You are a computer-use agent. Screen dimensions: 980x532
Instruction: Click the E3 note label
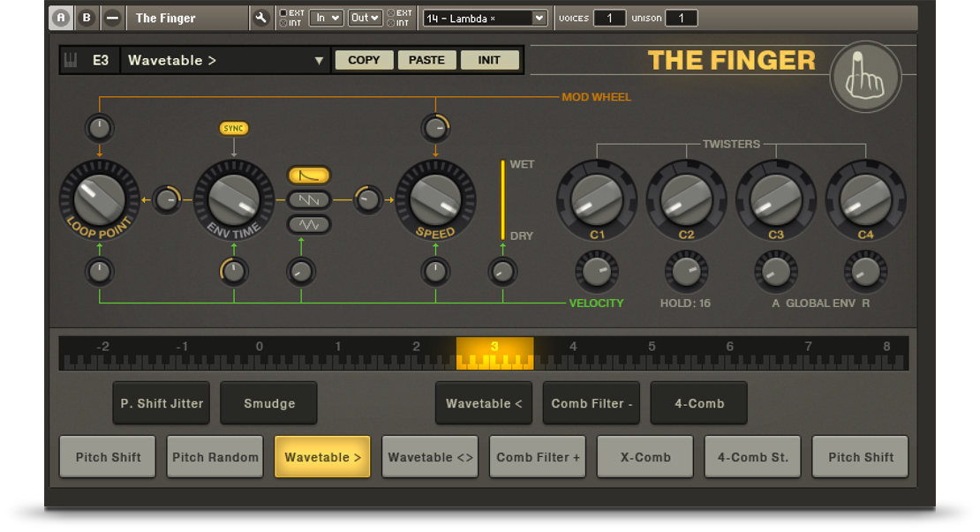pos(100,60)
